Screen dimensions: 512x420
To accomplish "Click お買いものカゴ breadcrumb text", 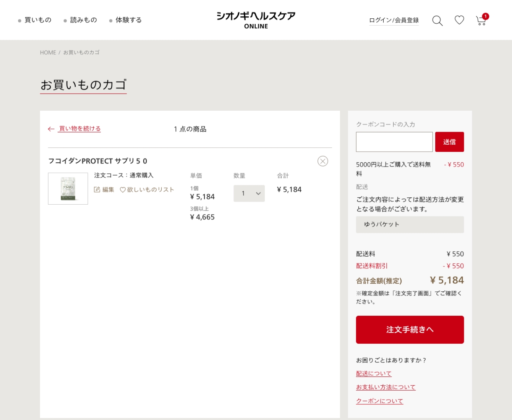I will 81,52.
